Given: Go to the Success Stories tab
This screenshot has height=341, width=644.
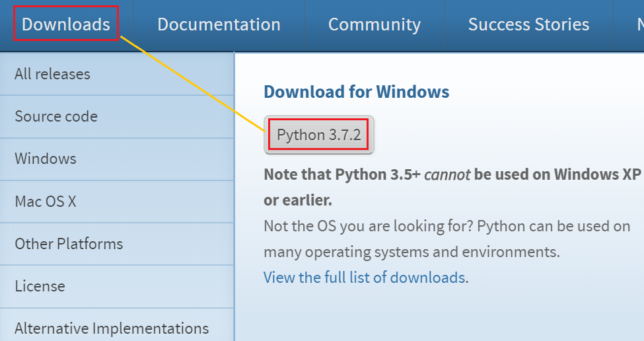Looking at the screenshot, I should pos(528,24).
